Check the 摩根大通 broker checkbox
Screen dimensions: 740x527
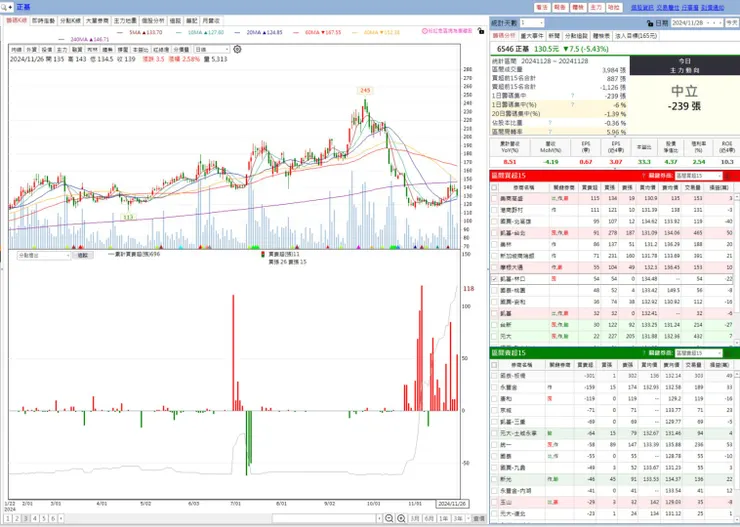[494, 268]
